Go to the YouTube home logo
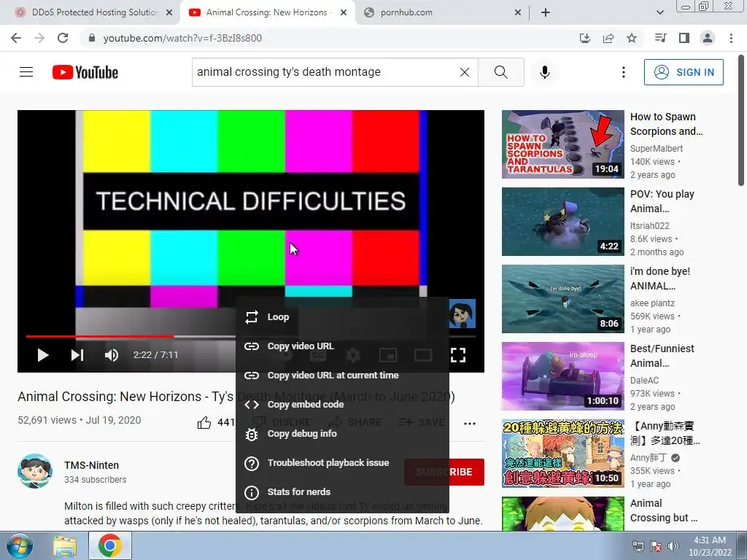The height and width of the screenshot is (560, 747). tap(85, 72)
